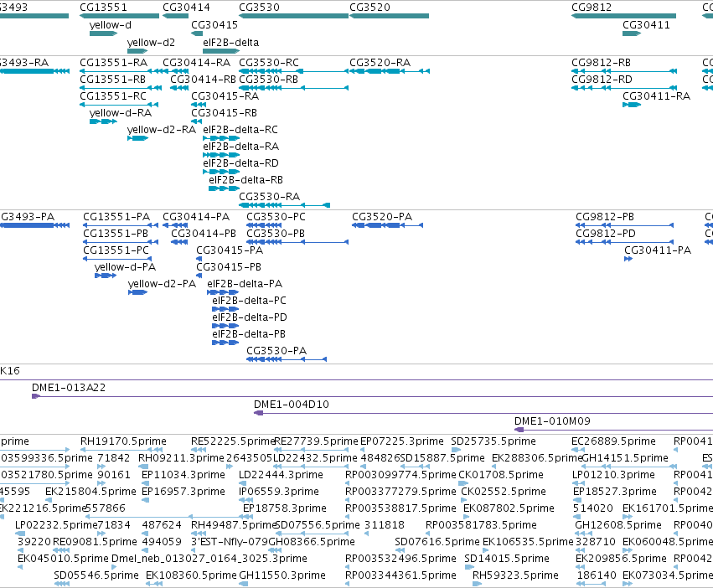This screenshot has width=713, height=588.
Task: Click the eIF2B-delta gene label
Action: pos(231,42)
